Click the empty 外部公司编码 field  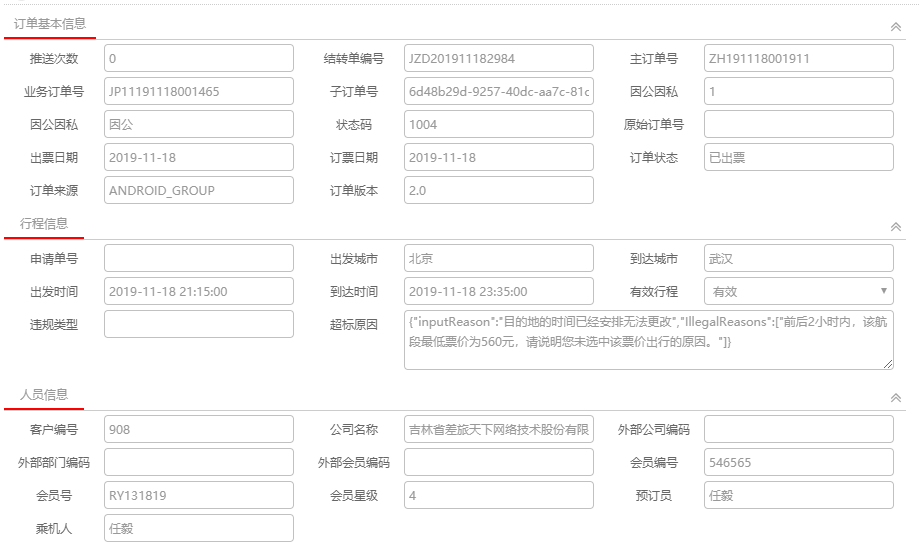(799, 429)
